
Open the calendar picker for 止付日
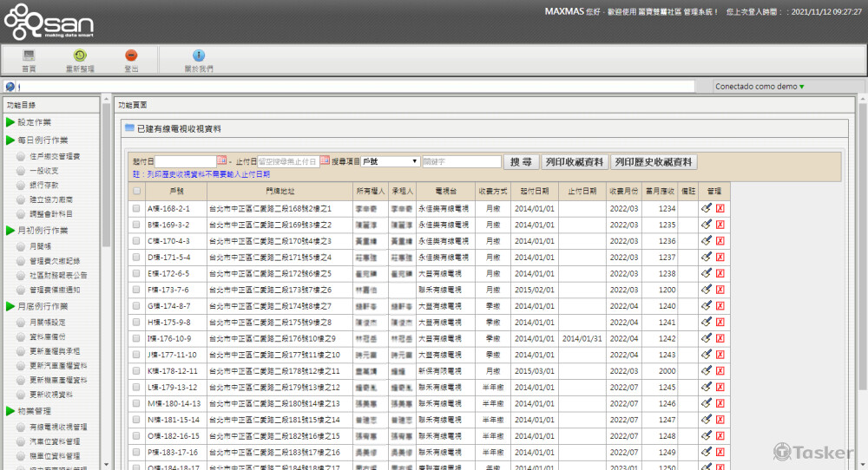325,161
